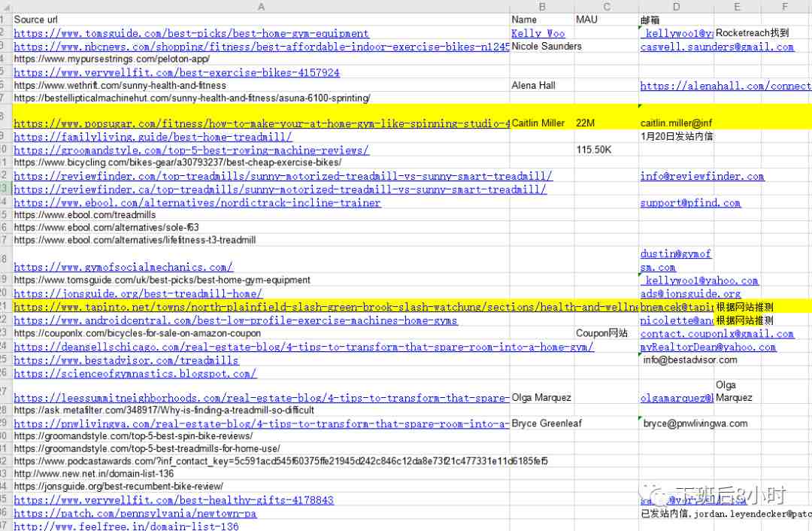Click support@pfind.com email link

pyautogui.click(x=690, y=203)
